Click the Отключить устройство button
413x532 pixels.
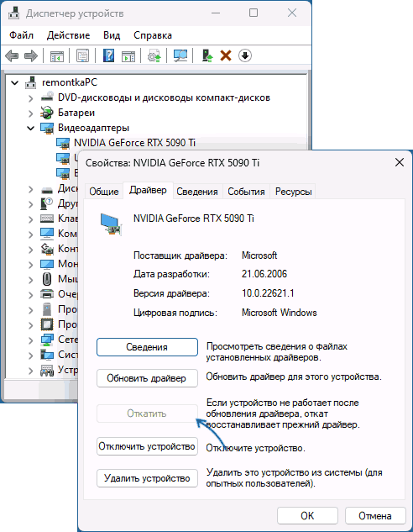tap(147, 446)
